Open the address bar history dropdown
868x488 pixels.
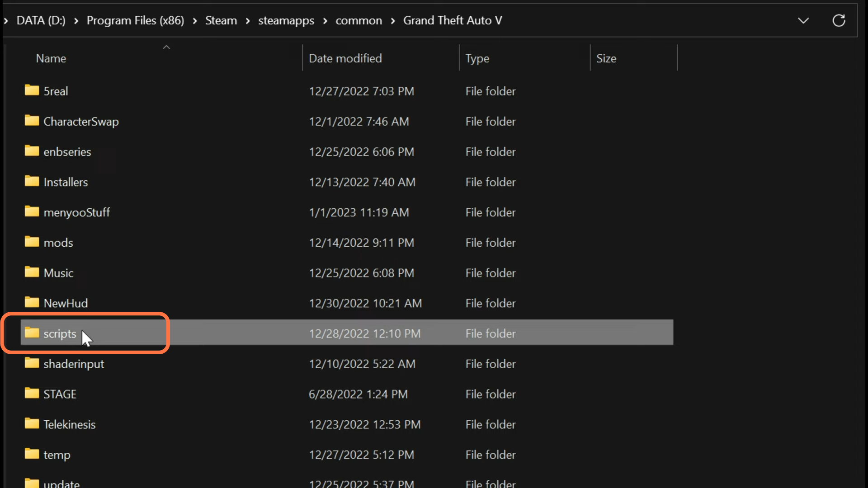803,21
